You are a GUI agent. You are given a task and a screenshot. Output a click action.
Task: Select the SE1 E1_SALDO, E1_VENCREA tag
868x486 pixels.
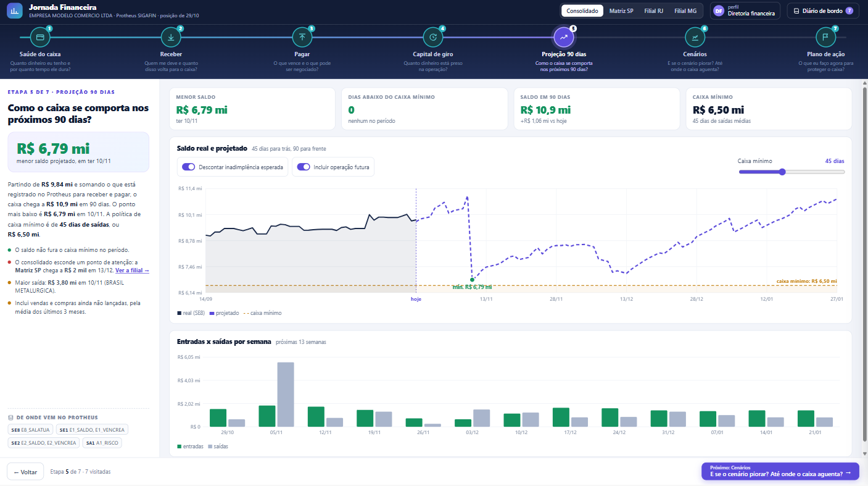click(x=92, y=429)
